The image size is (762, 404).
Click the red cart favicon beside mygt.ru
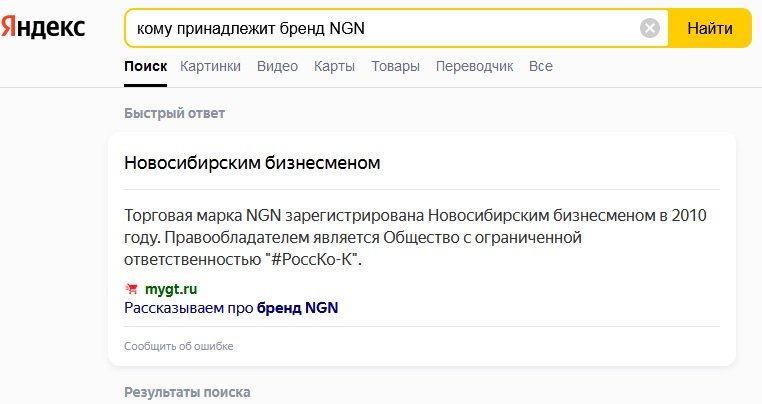131,289
